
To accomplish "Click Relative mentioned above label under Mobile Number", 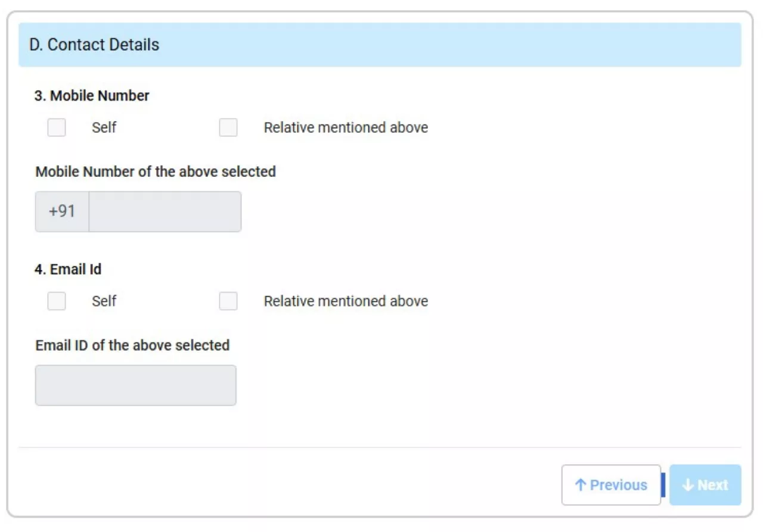I will [x=346, y=127].
